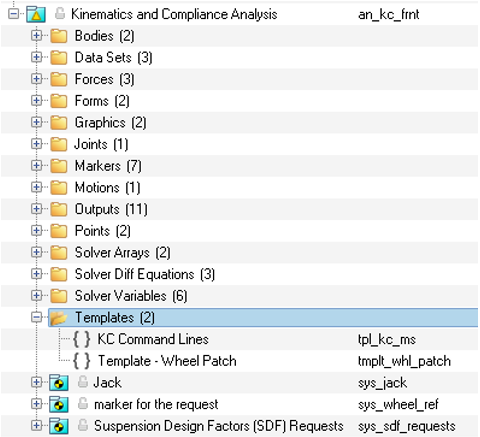This screenshot has width=480, height=437.
Task: Collapse the Kinematics and Compliance Analysis node
Action: point(13,14)
